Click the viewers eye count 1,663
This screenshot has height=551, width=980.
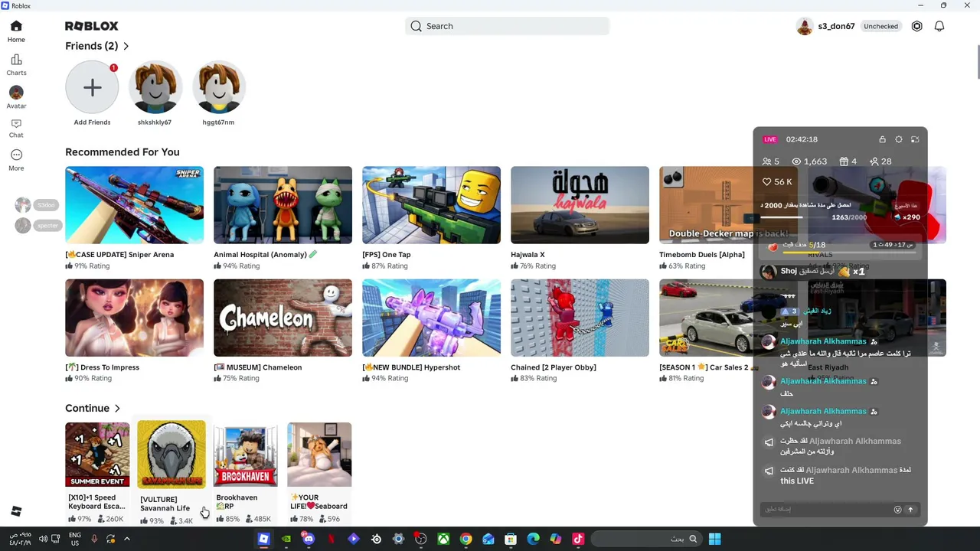[809, 161]
